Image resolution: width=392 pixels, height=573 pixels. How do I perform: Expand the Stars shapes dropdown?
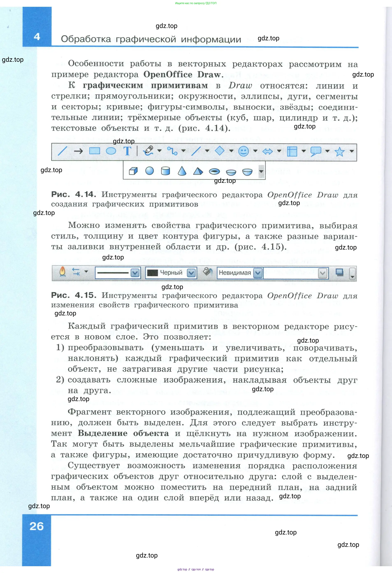click(352, 151)
